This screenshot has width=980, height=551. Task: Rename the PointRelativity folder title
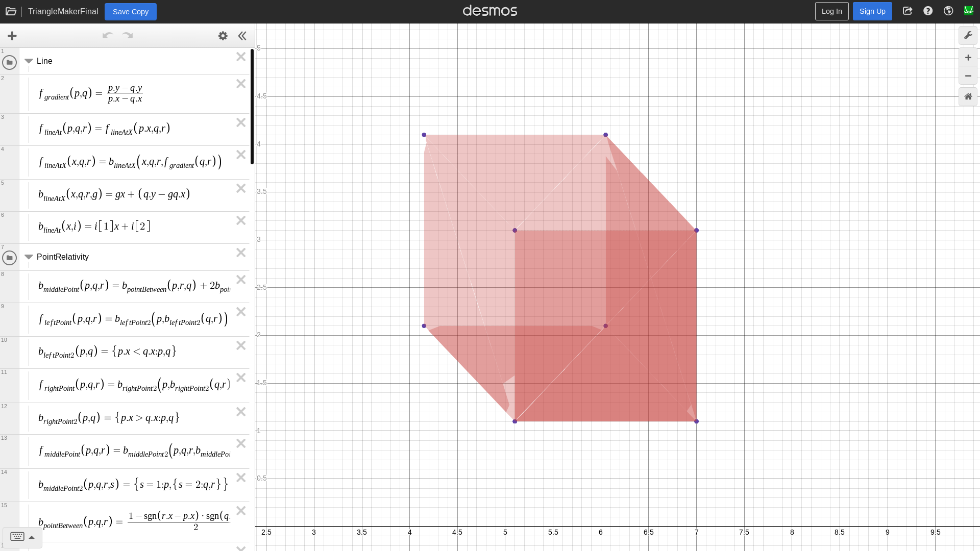pos(63,257)
